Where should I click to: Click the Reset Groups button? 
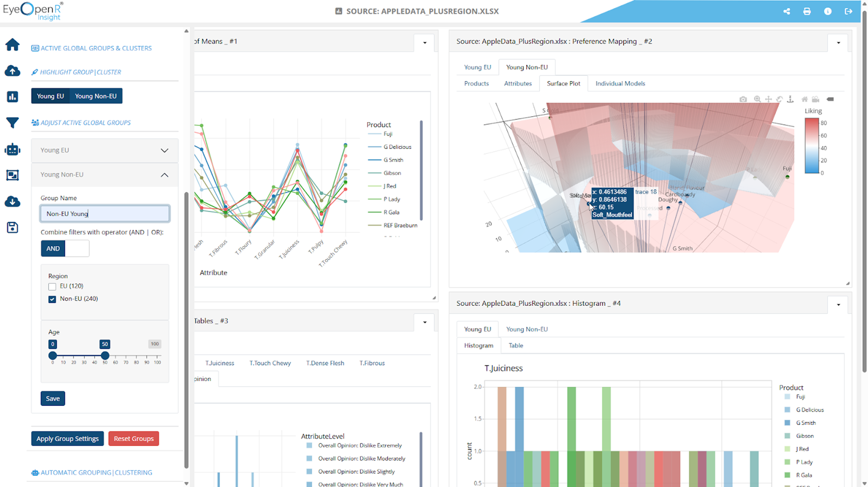134,438
